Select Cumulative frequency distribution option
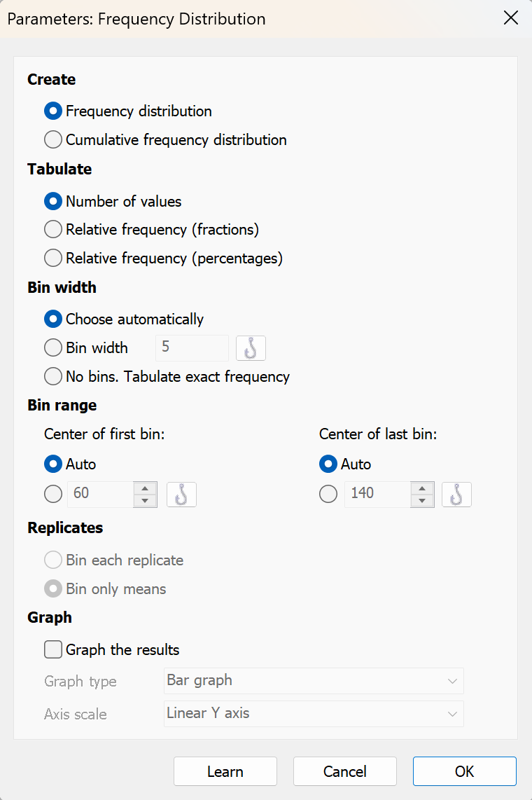Viewport: 532px width, 800px height. point(53,140)
